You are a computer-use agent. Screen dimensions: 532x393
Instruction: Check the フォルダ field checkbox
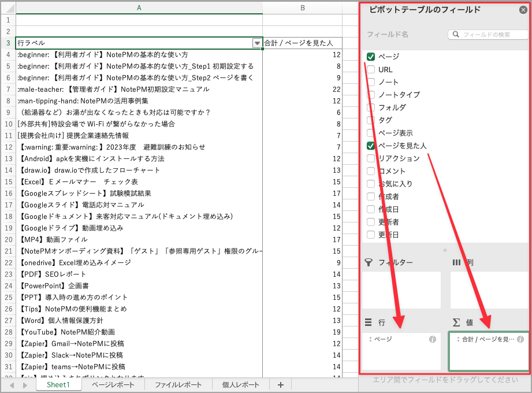point(371,107)
